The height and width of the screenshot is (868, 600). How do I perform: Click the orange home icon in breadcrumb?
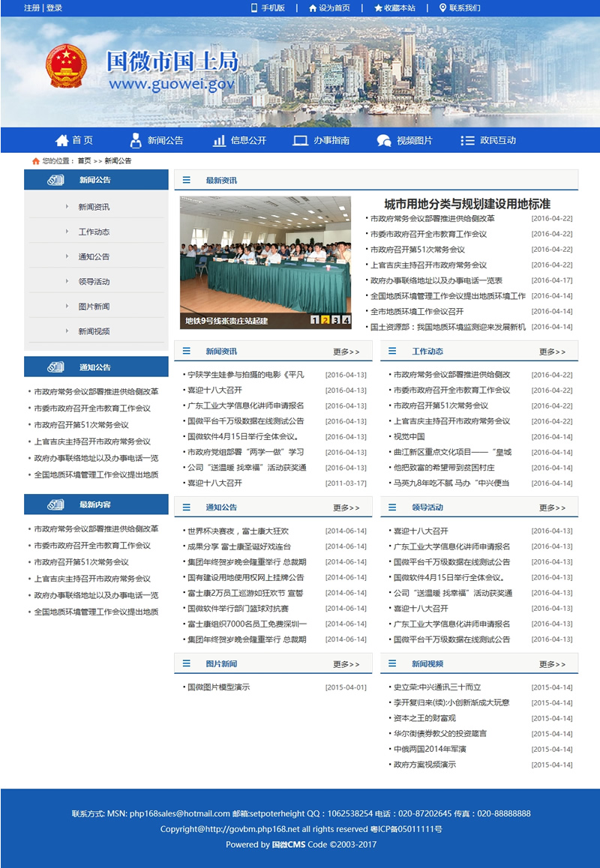pyautogui.click(x=36, y=161)
